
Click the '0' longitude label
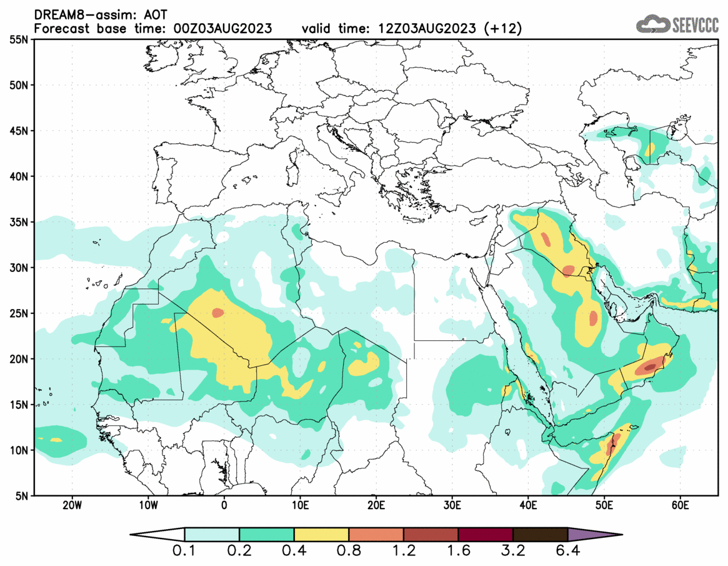[x=224, y=505]
